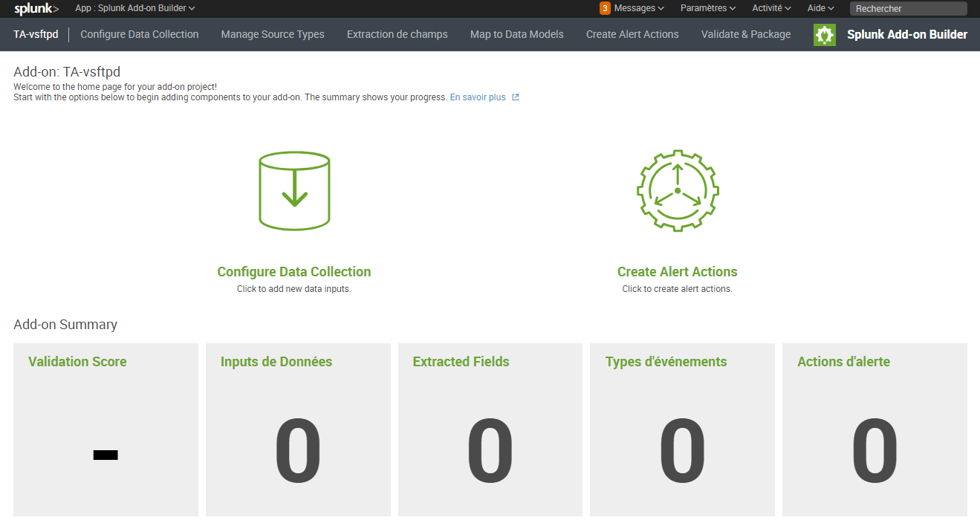Expand the Activité menu
This screenshot has height=526, width=980.
[770, 8]
